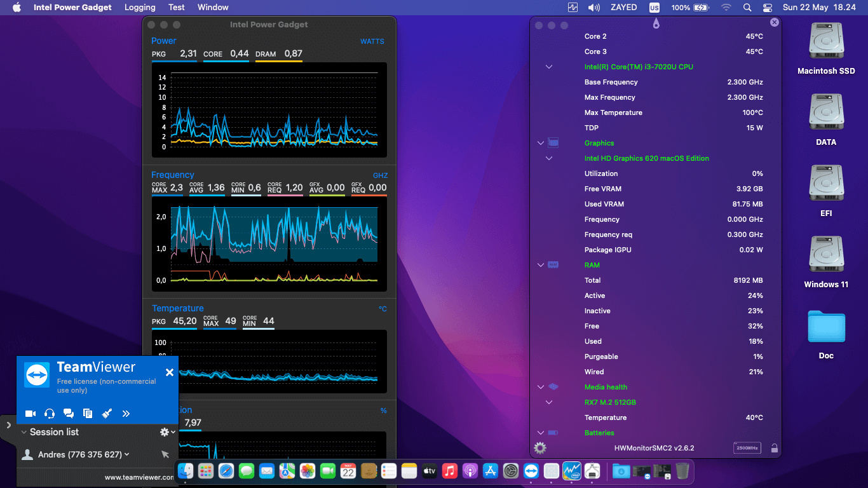This screenshot has width=868, height=488.
Task: Open the TeamViewer chat icon
Action: (x=68, y=413)
